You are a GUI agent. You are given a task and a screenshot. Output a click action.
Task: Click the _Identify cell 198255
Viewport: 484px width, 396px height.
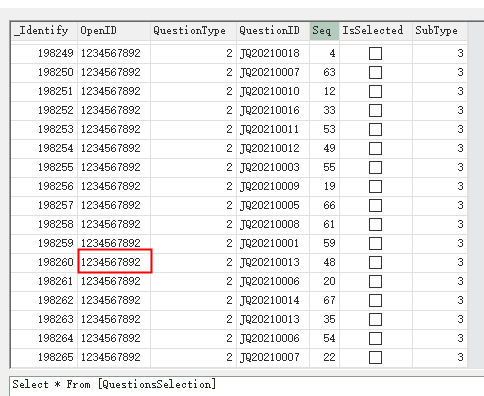44,167
